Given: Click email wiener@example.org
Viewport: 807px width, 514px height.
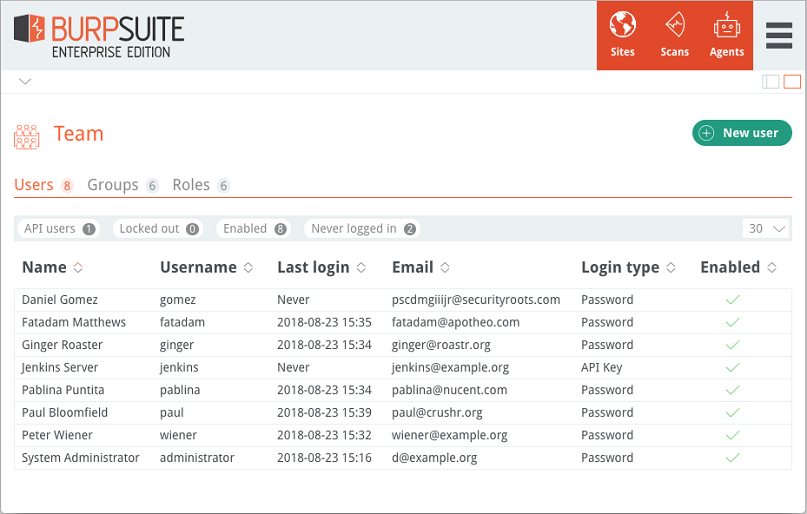Looking at the screenshot, I should (449, 435).
